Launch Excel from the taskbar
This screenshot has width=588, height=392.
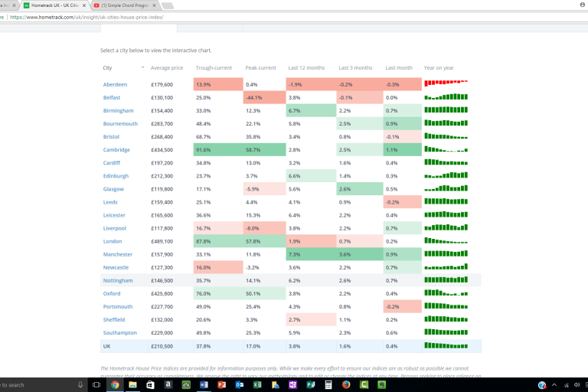(256, 385)
